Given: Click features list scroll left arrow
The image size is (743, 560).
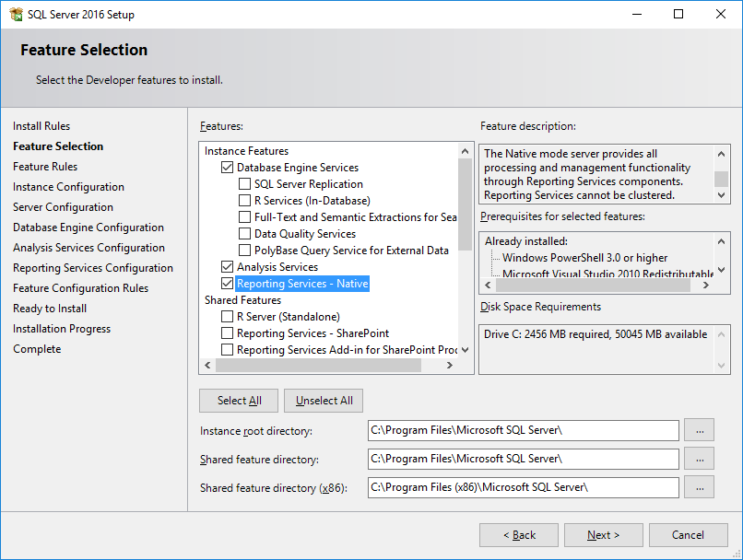Looking at the screenshot, I should click(207, 365).
